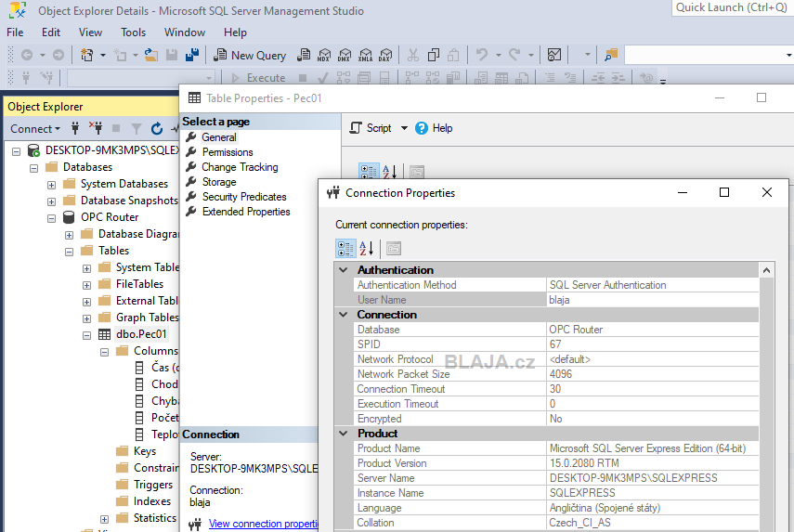Open the Connect dropdown in Object Explorer
Screen dimensions: 794x532
click(35, 128)
